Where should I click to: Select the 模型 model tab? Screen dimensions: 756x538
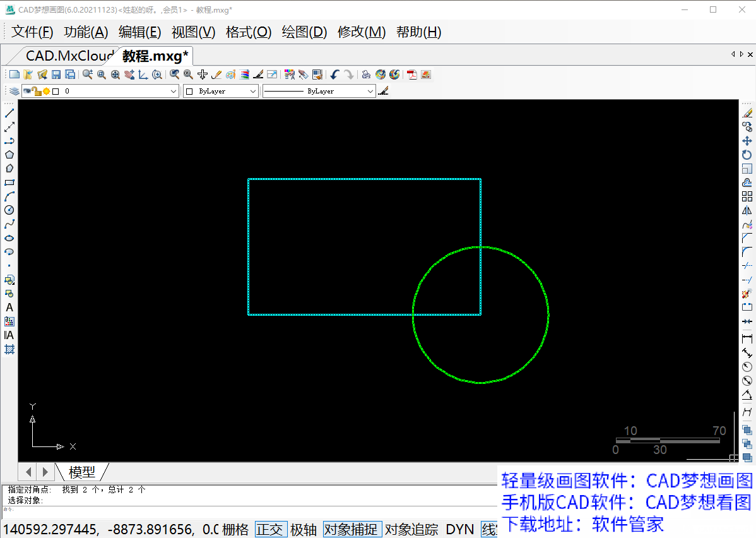click(x=82, y=472)
